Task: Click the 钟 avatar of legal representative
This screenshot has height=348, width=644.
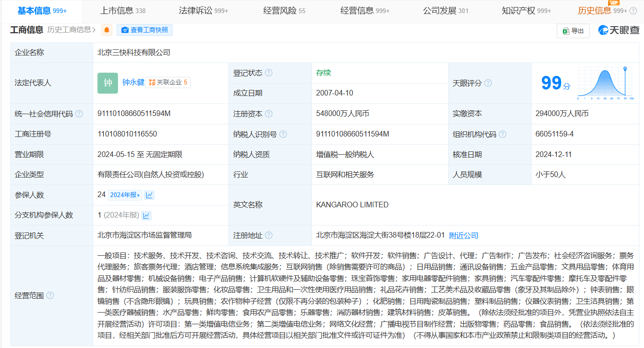Action: pyautogui.click(x=108, y=83)
